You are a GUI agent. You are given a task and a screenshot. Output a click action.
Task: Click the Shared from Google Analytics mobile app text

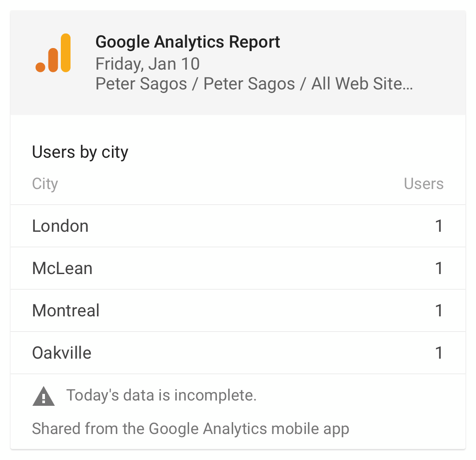191,429
